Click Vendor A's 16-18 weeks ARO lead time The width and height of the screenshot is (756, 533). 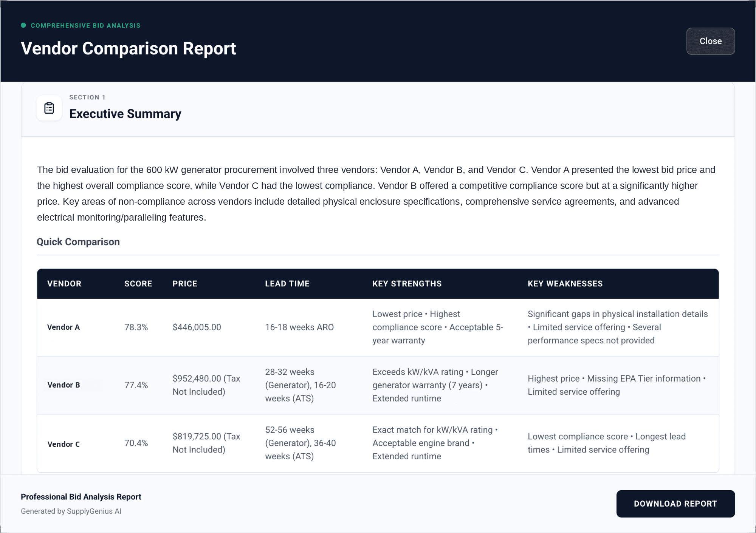299,327
